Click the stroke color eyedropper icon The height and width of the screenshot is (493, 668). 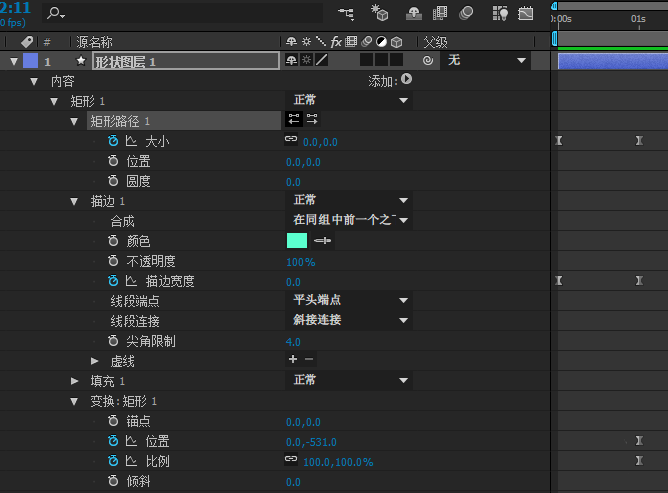point(322,241)
